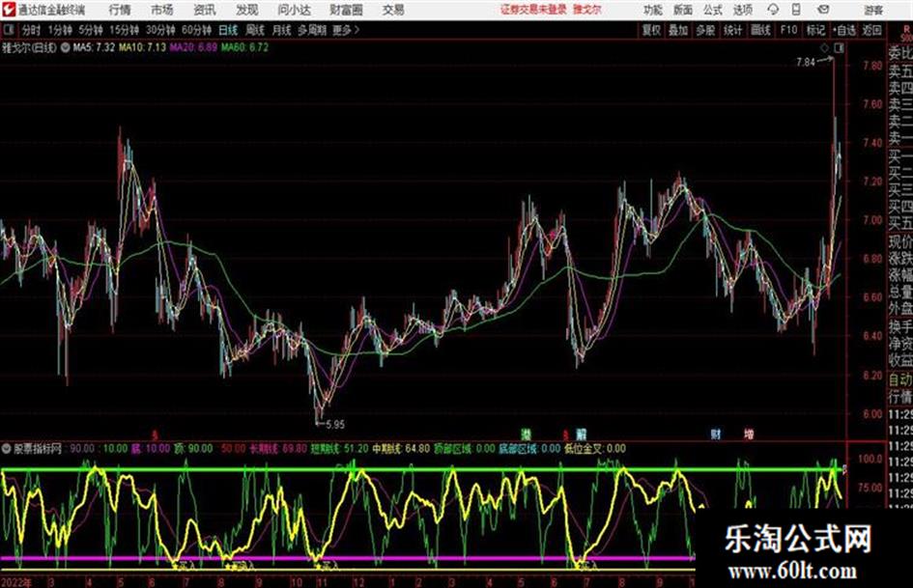This screenshot has width=913, height=588.
Task: Select the 日线 daily period tab
Action: (228, 30)
